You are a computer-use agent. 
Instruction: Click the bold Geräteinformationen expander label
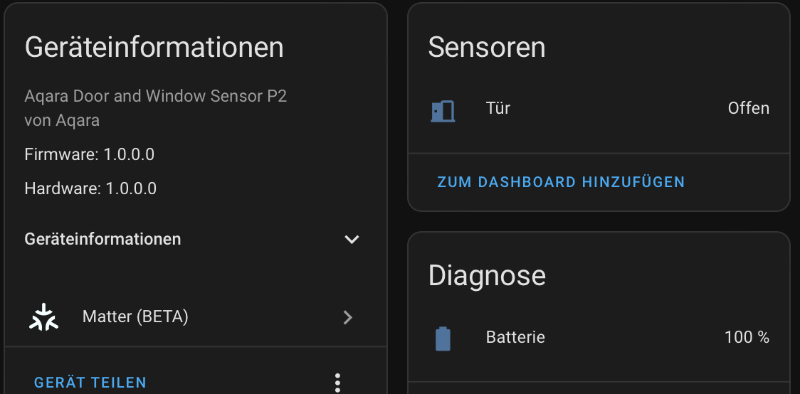pyautogui.click(x=103, y=239)
